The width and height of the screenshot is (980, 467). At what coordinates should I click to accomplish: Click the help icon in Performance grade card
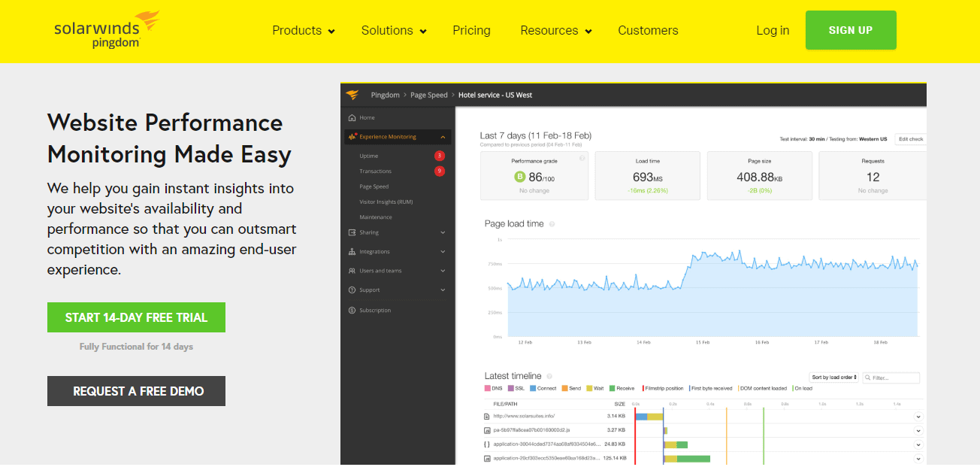coord(582,158)
